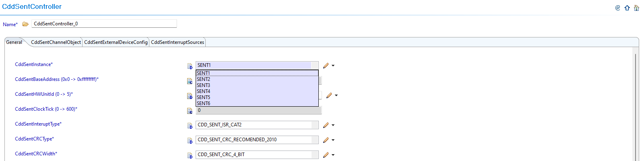Select SENT3 from the open dropdown list

pos(204,85)
